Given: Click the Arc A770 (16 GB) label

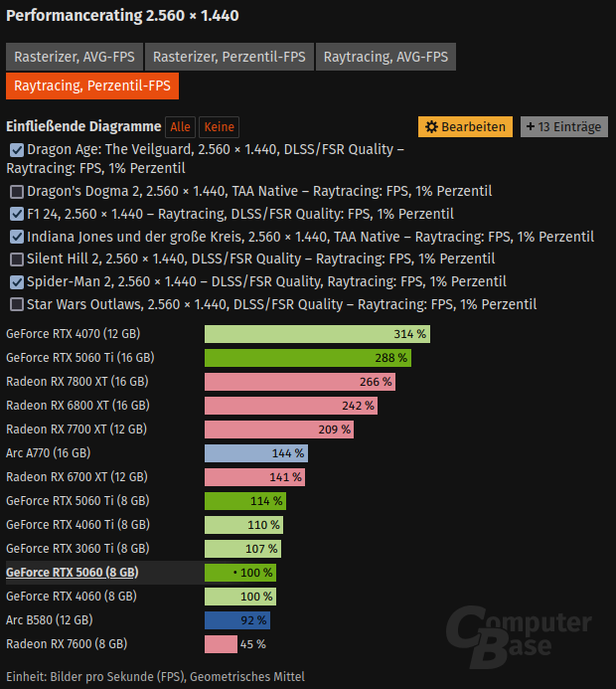Looking at the screenshot, I should 49,453.
